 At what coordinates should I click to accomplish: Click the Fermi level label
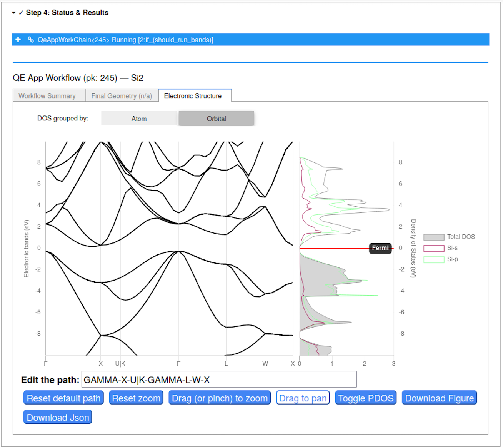pyautogui.click(x=380, y=248)
